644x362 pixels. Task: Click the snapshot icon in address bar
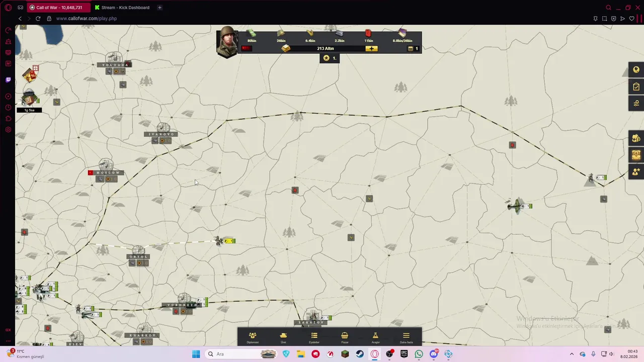pyautogui.click(x=604, y=19)
